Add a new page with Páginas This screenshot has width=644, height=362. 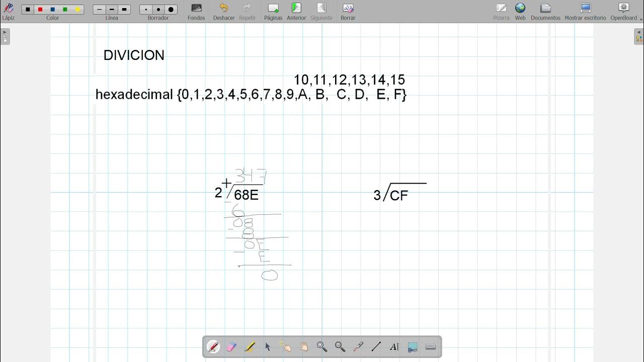[273, 11]
